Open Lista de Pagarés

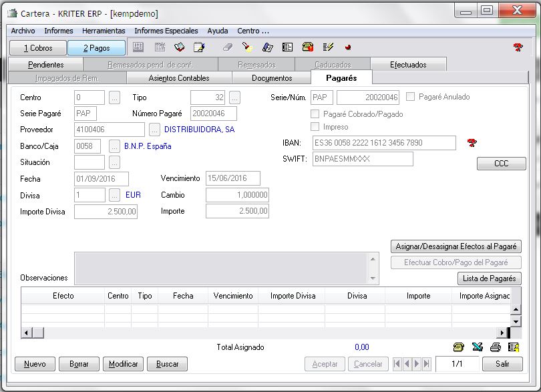[490, 278]
